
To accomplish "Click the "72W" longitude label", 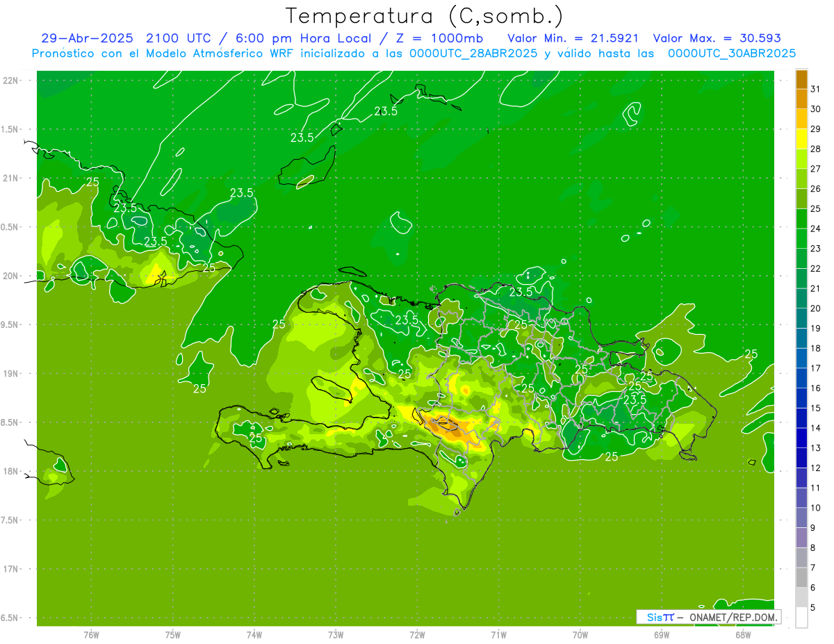I will 417,635.
